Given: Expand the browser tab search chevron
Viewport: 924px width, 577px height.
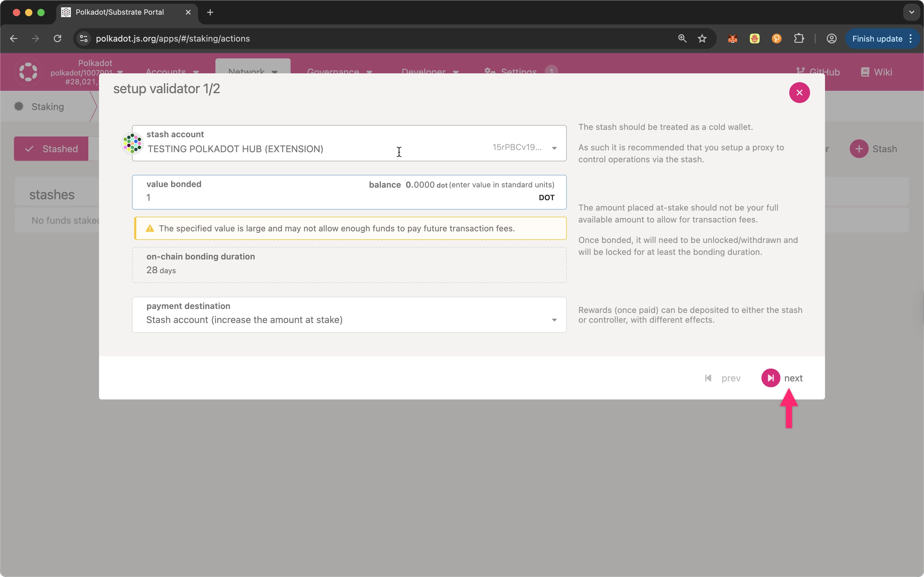Looking at the screenshot, I should click(x=911, y=12).
